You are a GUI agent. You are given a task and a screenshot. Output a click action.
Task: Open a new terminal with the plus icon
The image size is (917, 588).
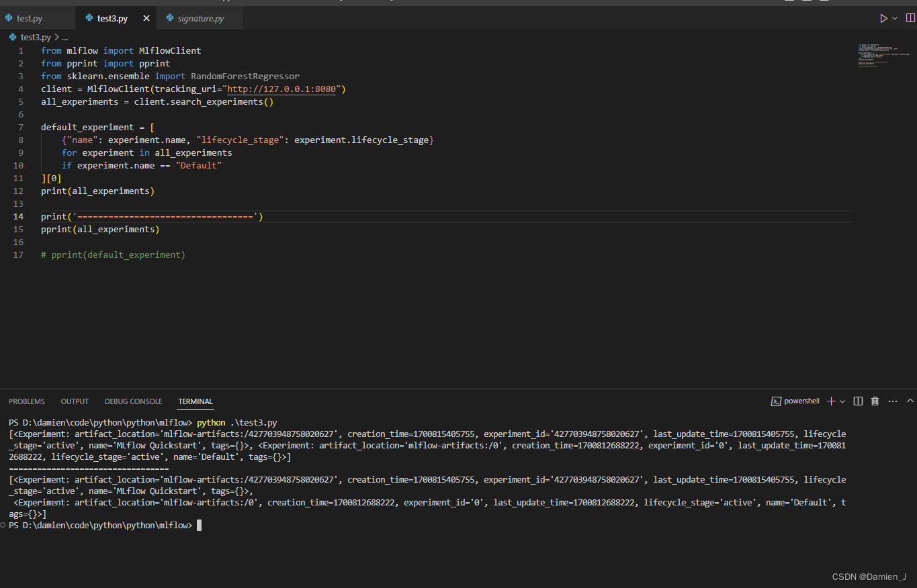831,401
